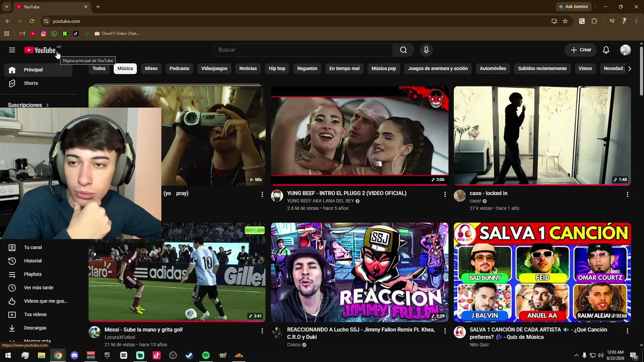The image size is (644, 362).
Task: Open the YouTube account avatar menu
Action: coord(625,50)
